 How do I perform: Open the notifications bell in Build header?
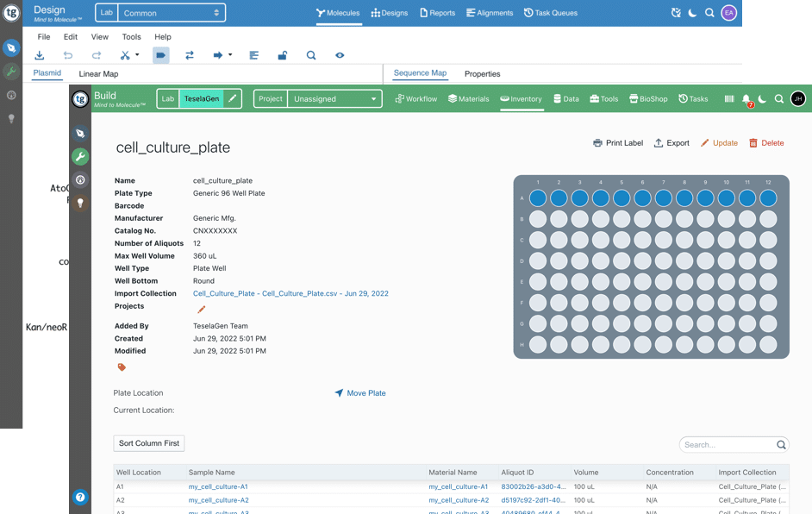coord(746,99)
